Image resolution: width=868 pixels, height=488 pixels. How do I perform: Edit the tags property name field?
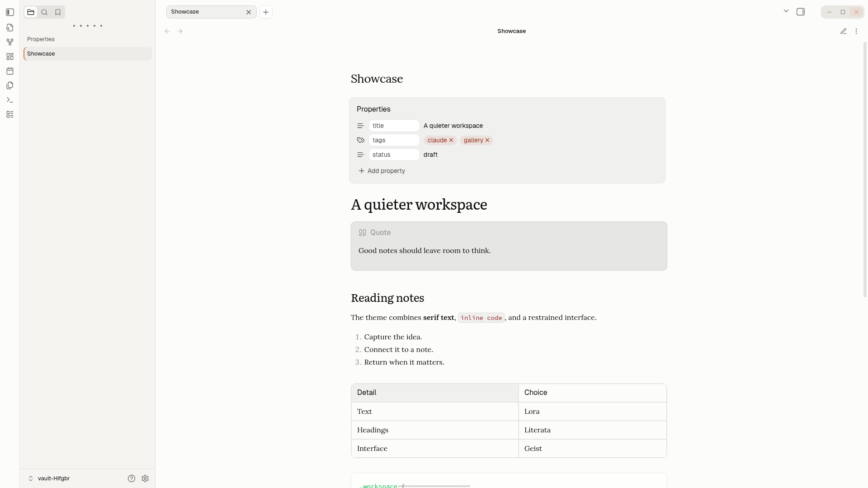pyautogui.click(x=394, y=140)
